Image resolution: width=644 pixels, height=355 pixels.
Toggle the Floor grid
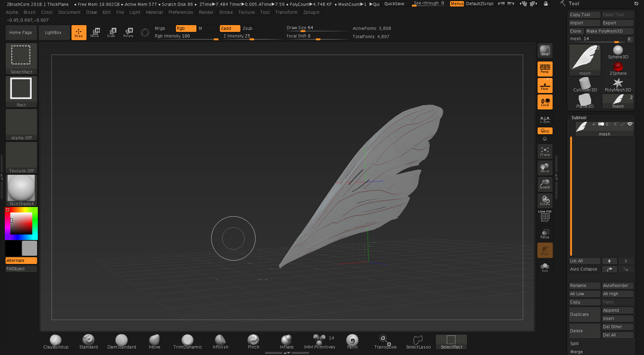545,85
